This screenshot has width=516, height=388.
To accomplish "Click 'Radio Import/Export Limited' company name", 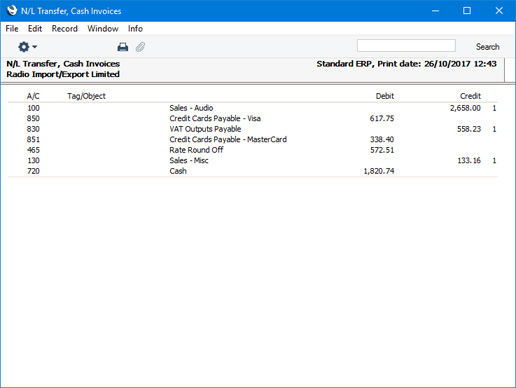I will [63, 74].
